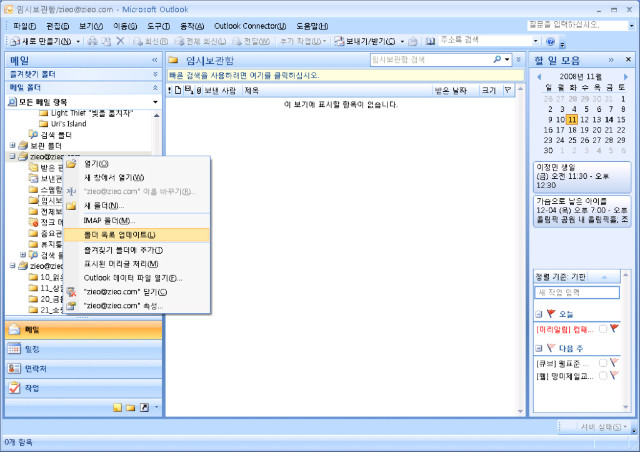
Task: Click the 임시보관함 search input box
Action: 431,60
